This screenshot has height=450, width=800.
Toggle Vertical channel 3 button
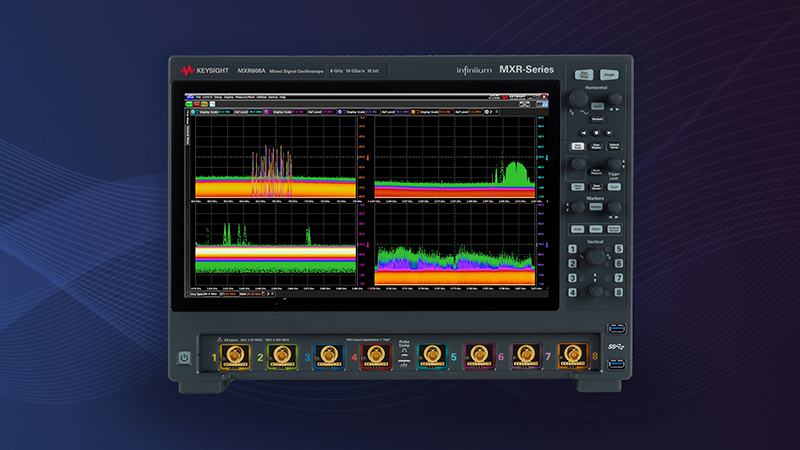click(x=572, y=278)
